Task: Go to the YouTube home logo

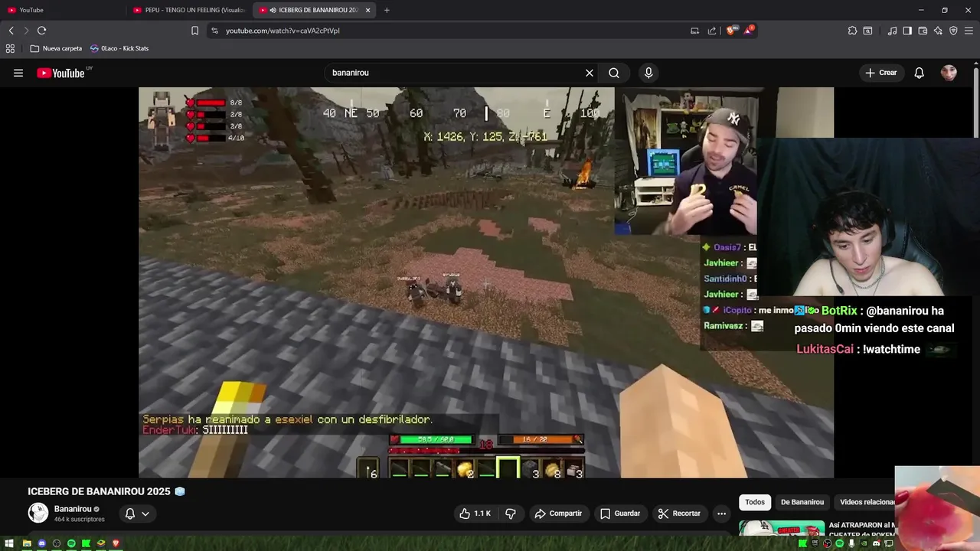Action: 63,73
